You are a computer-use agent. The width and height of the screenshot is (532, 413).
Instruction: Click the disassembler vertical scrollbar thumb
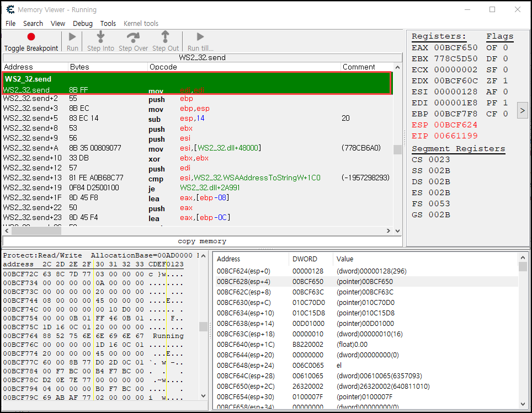click(398, 149)
